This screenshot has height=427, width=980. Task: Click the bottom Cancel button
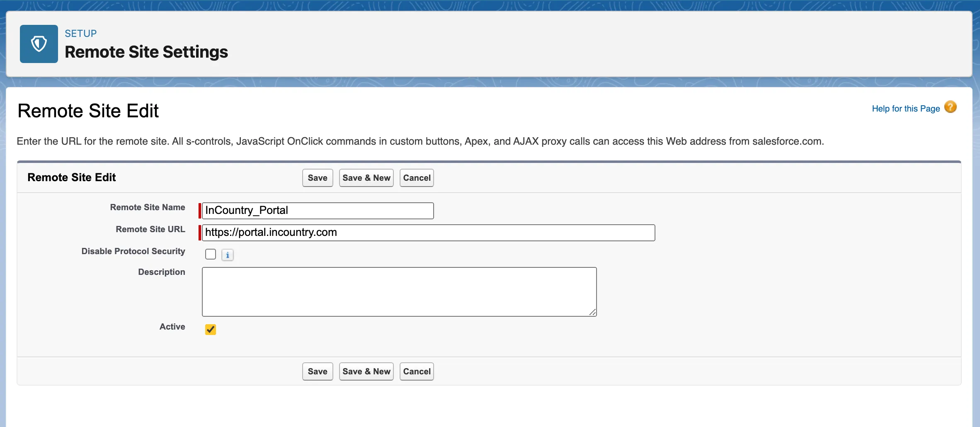417,371
